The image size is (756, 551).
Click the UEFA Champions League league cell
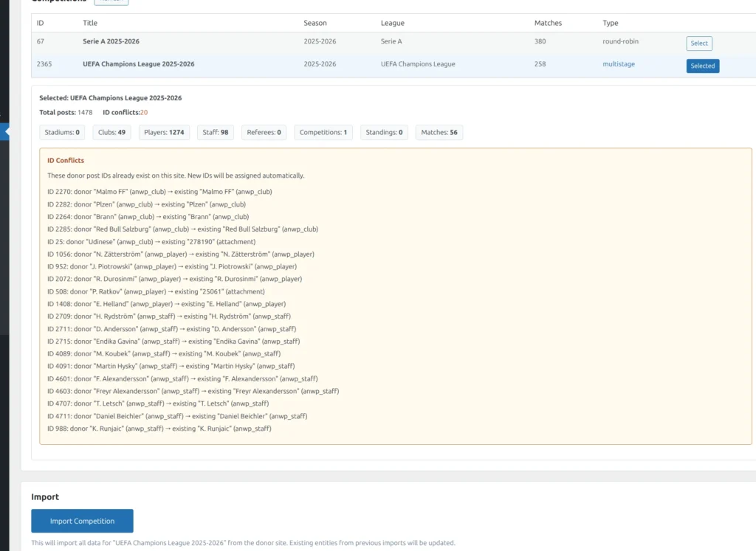[x=418, y=64]
